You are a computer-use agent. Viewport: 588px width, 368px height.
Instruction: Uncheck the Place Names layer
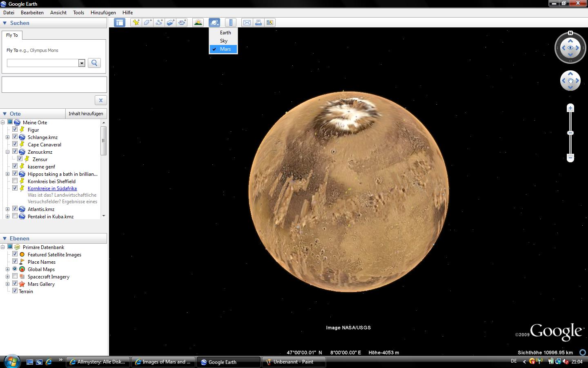coord(15,262)
